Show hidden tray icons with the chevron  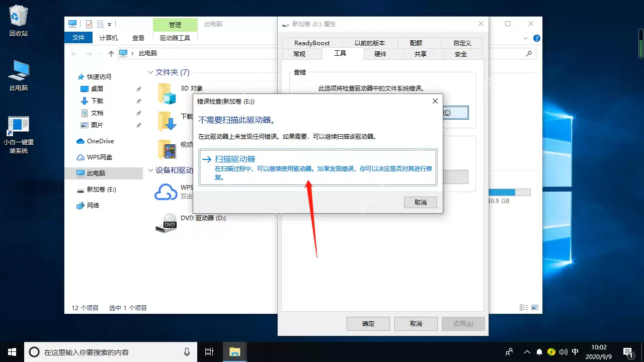(x=527, y=351)
